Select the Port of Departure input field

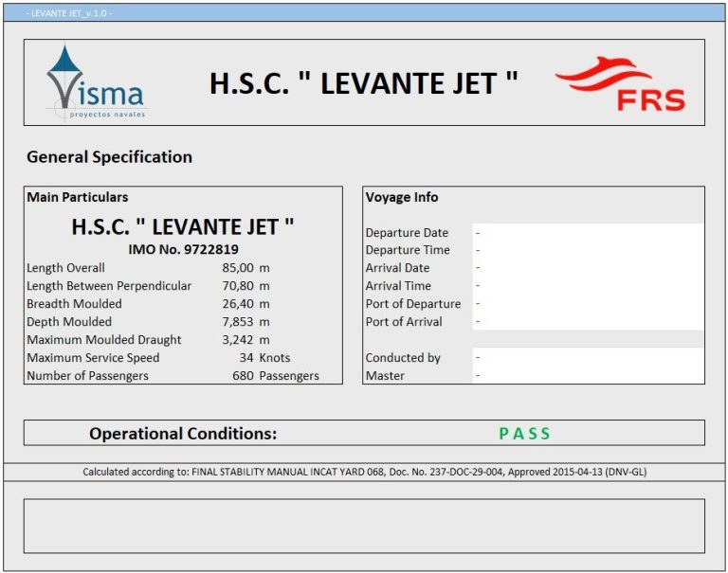[x=588, y=304]
